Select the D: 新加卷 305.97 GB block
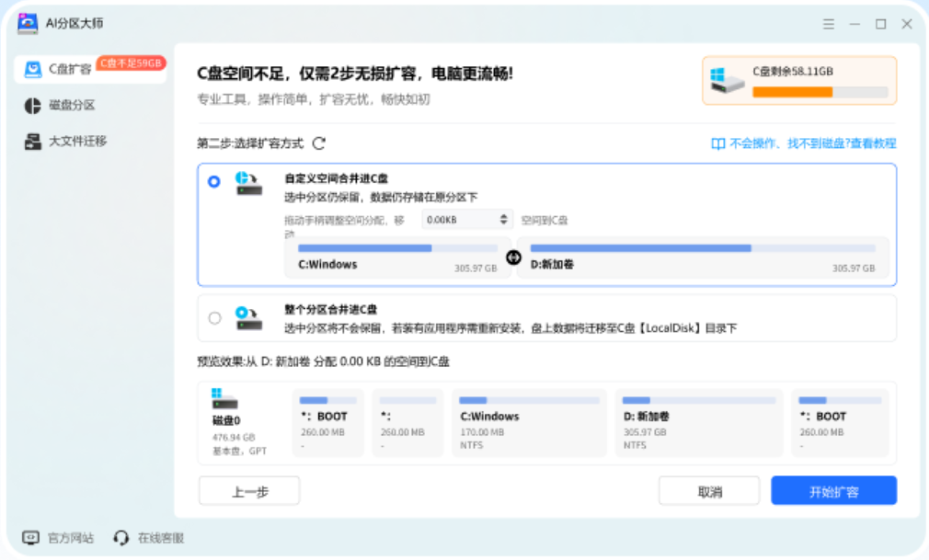929x560 pixels. (699, 422)
